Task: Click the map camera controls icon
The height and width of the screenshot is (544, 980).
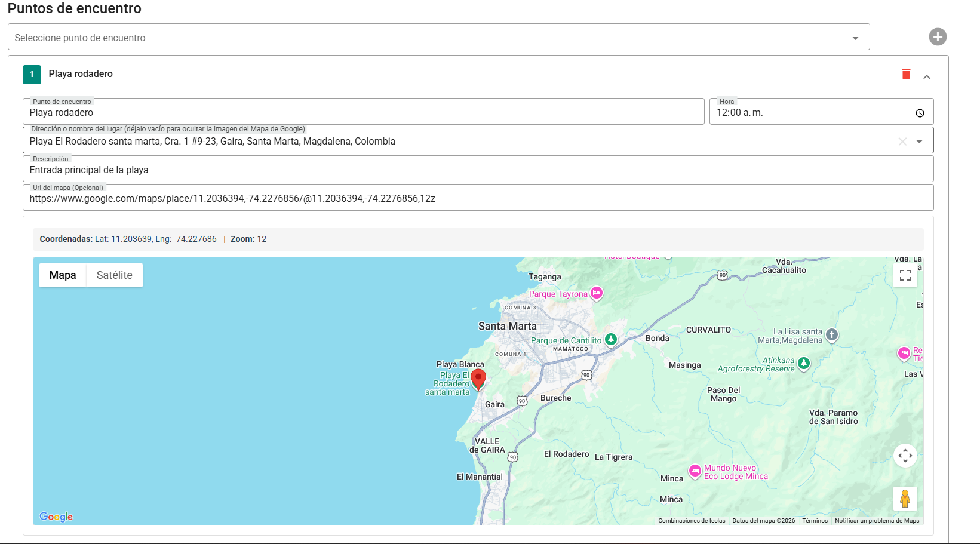Action: click(905, 456)
